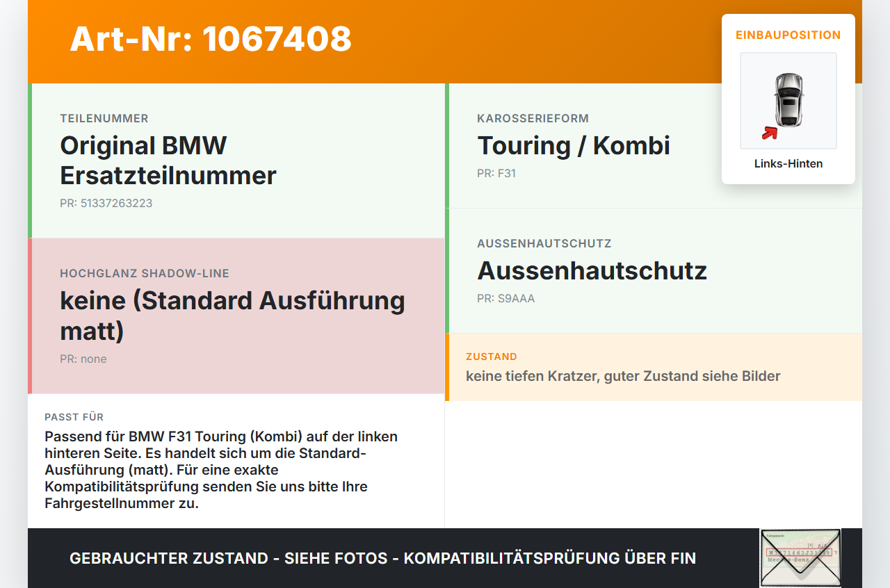Click the PASST FÜR label

(x=74, y=417)
